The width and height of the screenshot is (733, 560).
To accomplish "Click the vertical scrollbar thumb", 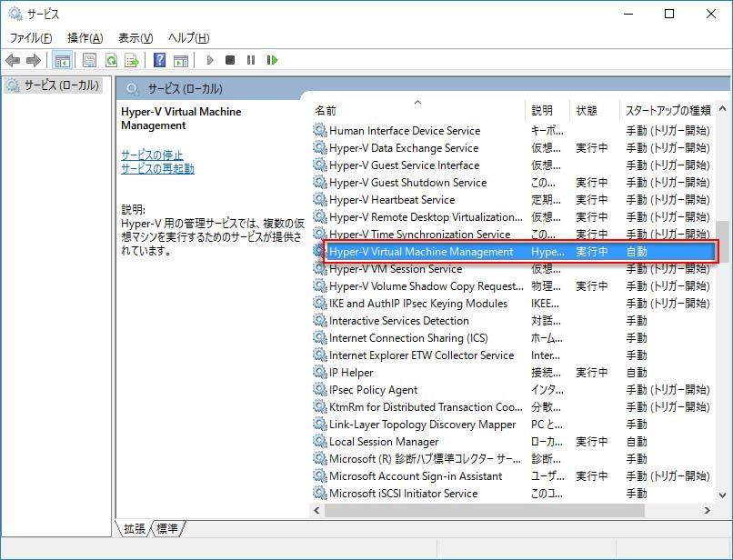I will click(x=722, y=242).
